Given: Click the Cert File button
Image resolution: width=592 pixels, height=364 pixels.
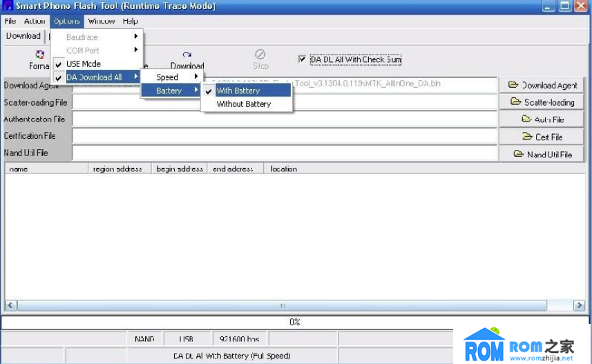Looking at the screenshot, I should tap(542, 137).
